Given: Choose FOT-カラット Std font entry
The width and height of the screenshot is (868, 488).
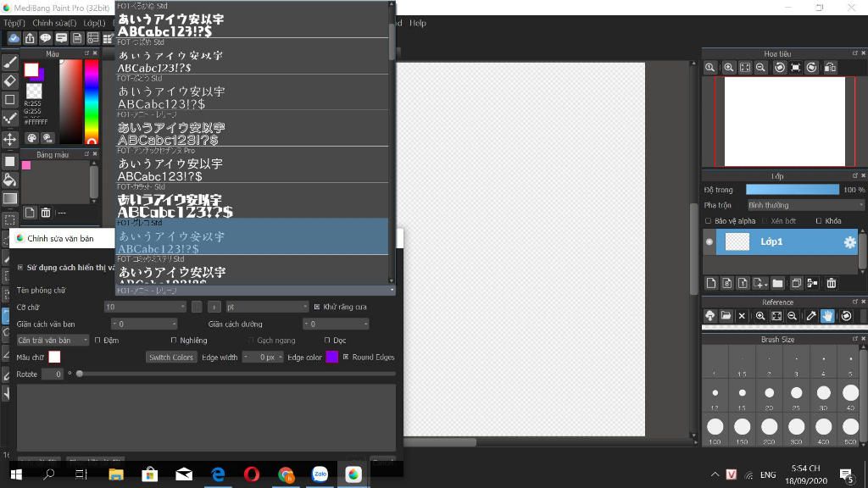Looking at the screenshot, I should (x=252, y=201).
